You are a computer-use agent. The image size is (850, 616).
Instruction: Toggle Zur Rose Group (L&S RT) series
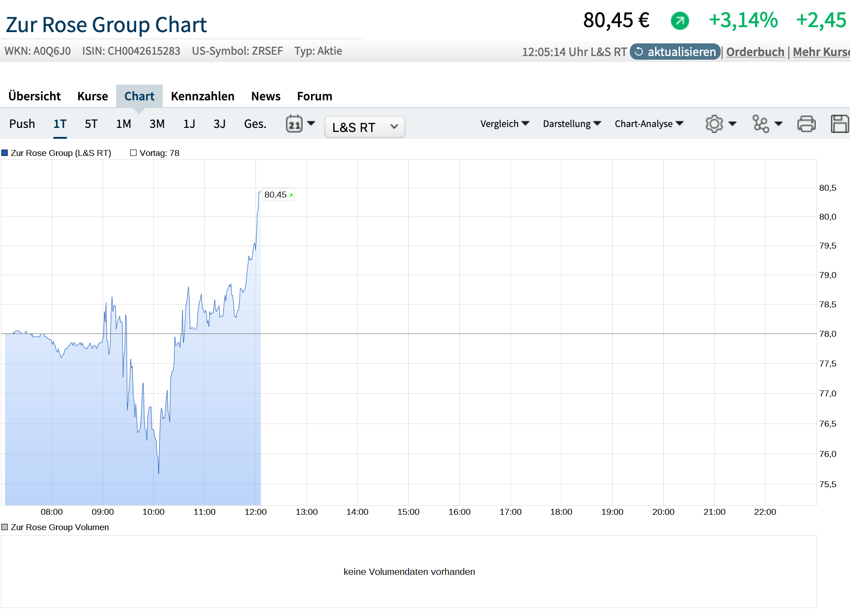click(61, 153)
